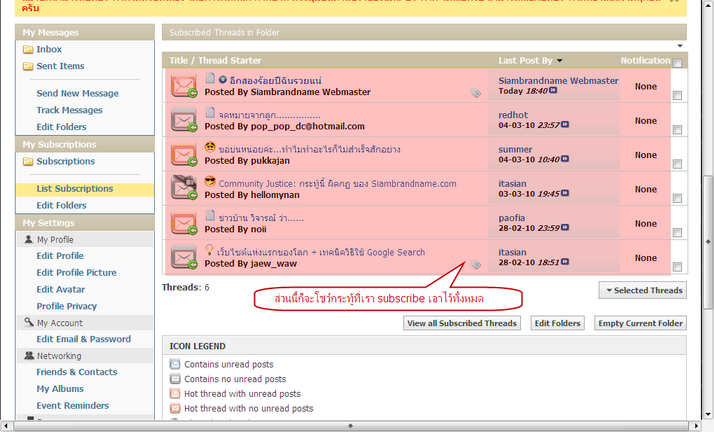
Task: Click the Inbox folder icon
Action: pos(28,49)
